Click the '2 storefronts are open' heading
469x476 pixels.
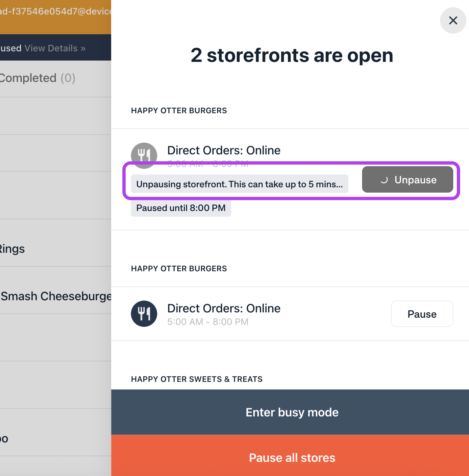point(292,55)
